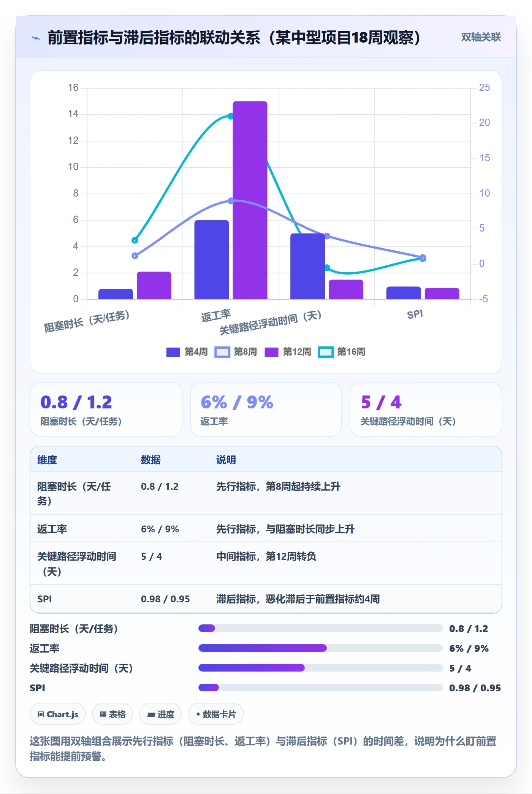
Task: Select the Chart.js tag
Action: pos(58,714)
